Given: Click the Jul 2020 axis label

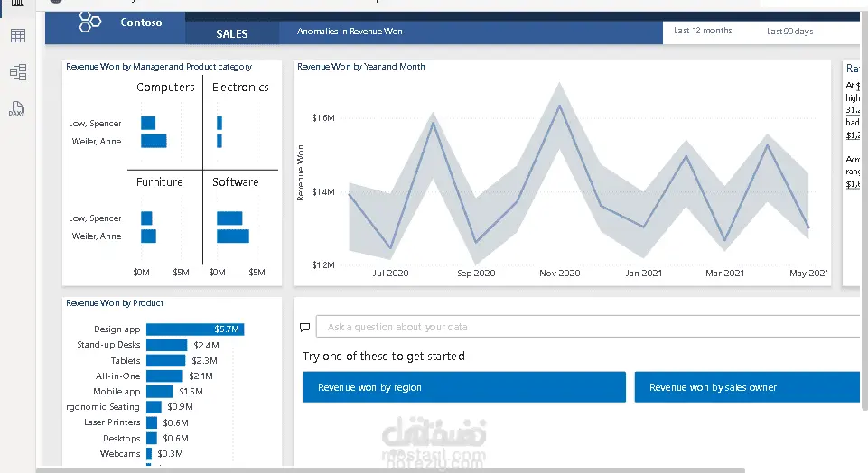Looking at the screenshot, I should 390,274.
